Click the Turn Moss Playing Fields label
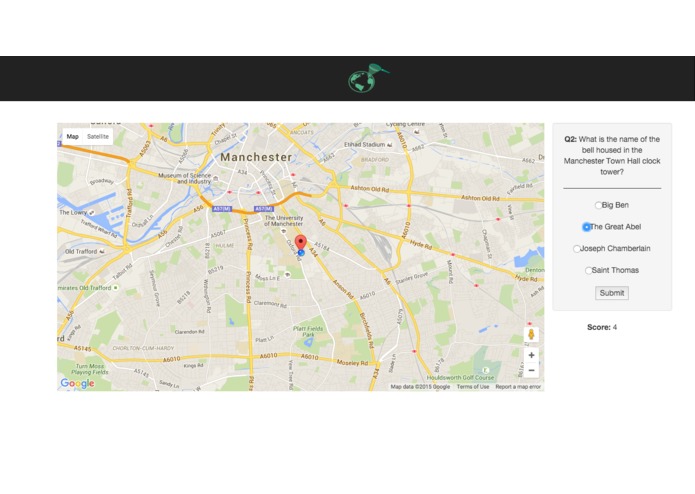Screen dimensions: 695x494 (90, 369)
